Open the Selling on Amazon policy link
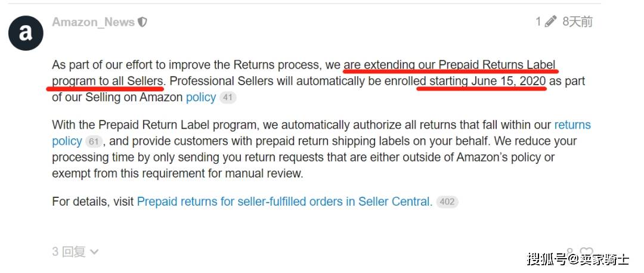 (201, 97)
